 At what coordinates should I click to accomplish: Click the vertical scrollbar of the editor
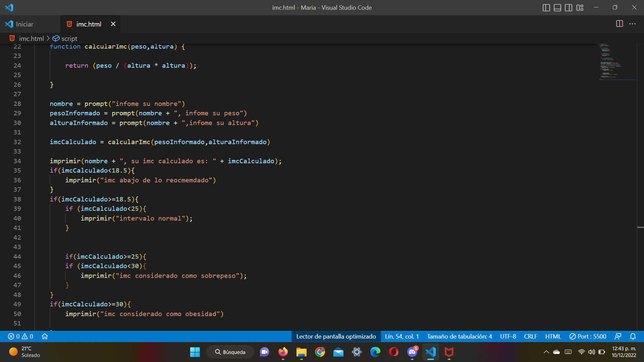(x=640, y=187)
